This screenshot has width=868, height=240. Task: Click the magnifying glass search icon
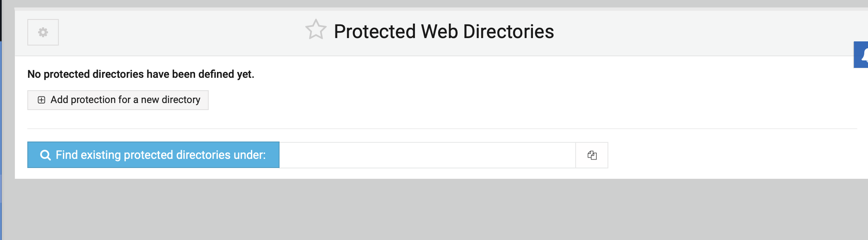pyautogui.click(x=45, y=155)
